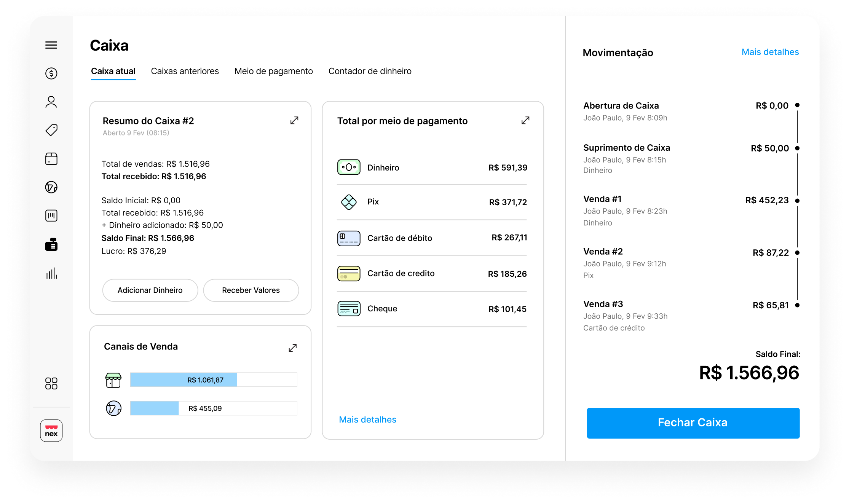This screenshot has height=504, width=849.
Task: Open the Contador de dinheiro tab
Action: pyautogui.click(x=370, y=71)
